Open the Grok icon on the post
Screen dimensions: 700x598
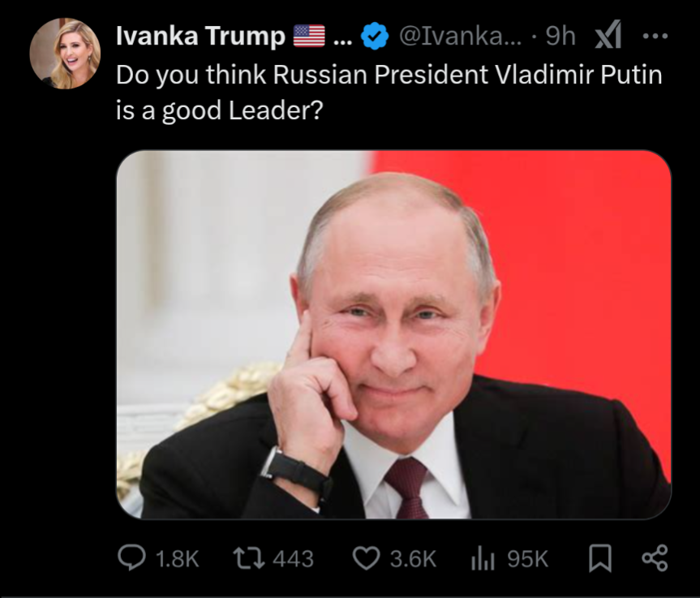click(608, 36)
